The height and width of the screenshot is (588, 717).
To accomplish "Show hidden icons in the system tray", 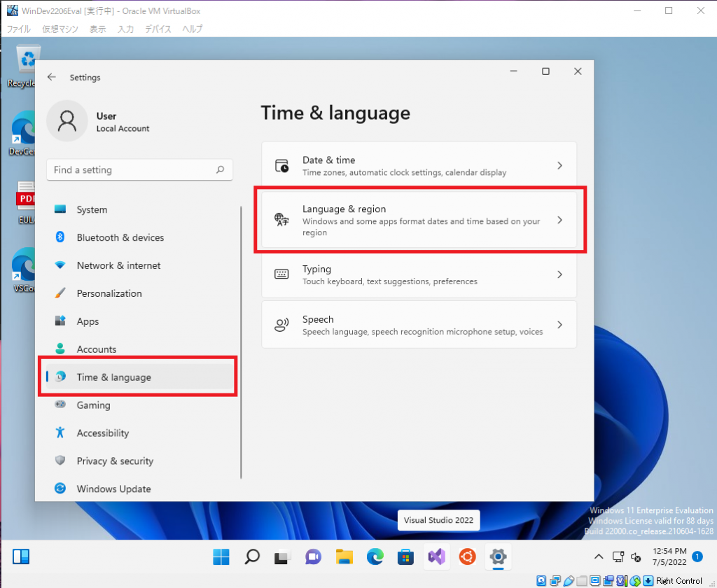I will click(598, 556).
